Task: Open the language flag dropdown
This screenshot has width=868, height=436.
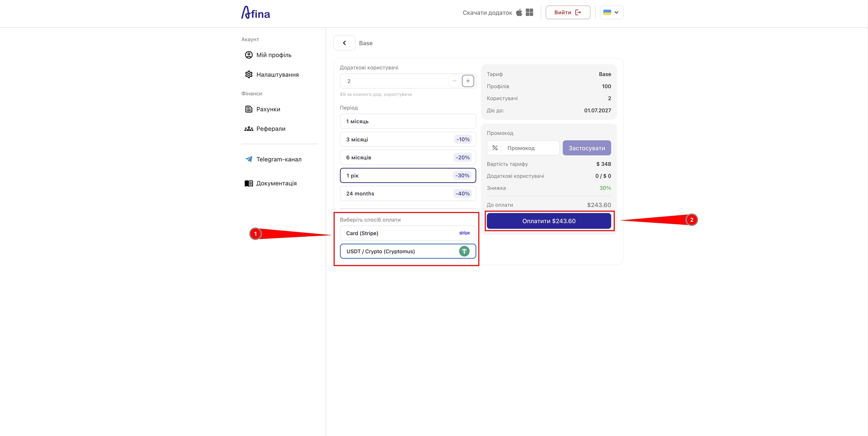Action: (x=611, y=12)
